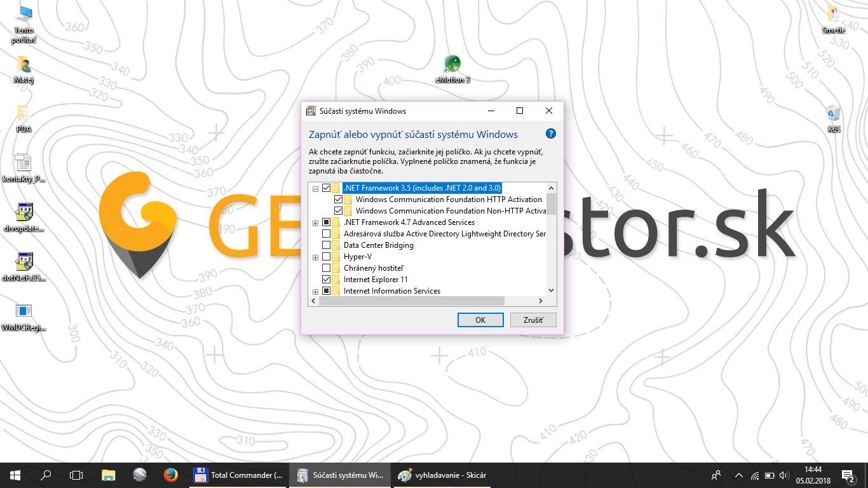Select the Data Center Bridging row text

click(378, 245)
